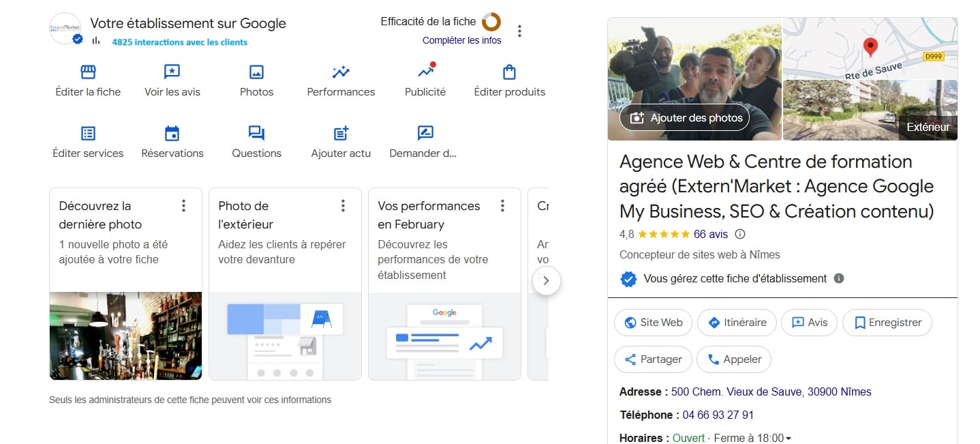The image size is (980, 444).
Task: Click the phone number 04 66 93 27 91
Action: click(x=718, y=415)
